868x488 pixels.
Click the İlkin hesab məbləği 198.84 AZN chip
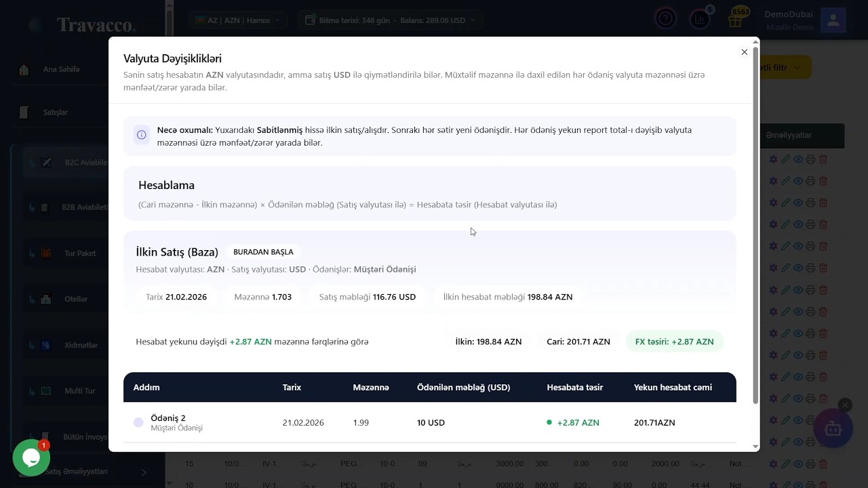pos(508,297)
